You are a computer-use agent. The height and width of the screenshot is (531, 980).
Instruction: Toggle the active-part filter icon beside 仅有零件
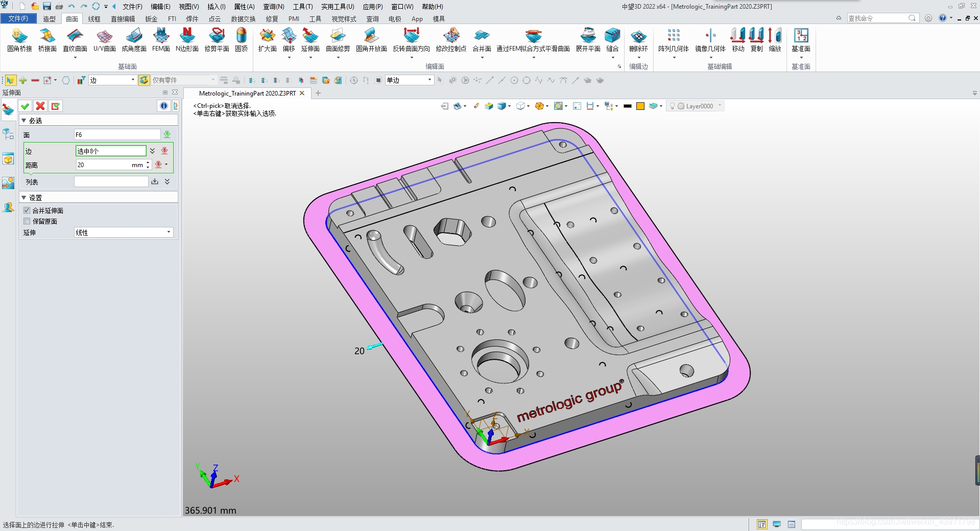click(x=144, y=80)
